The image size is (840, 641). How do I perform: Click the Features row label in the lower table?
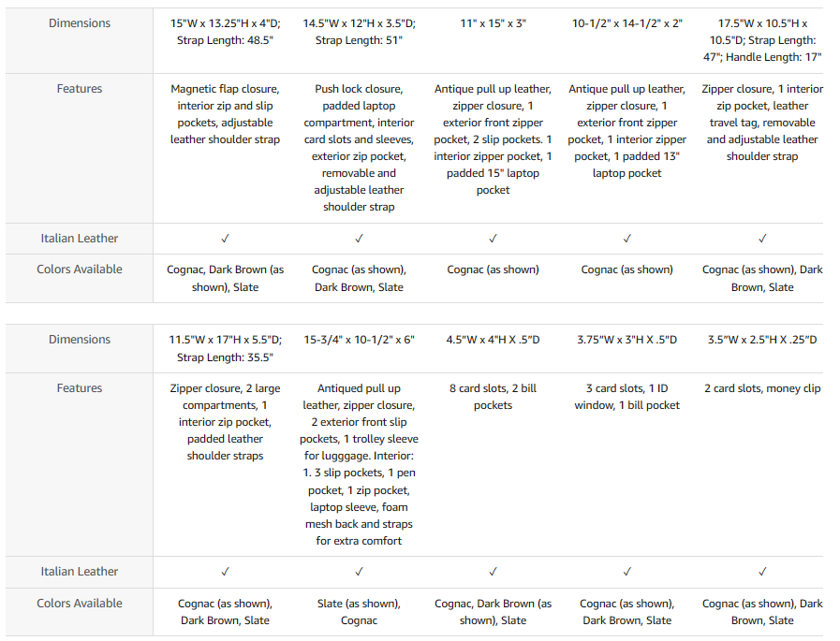[80, 387]
